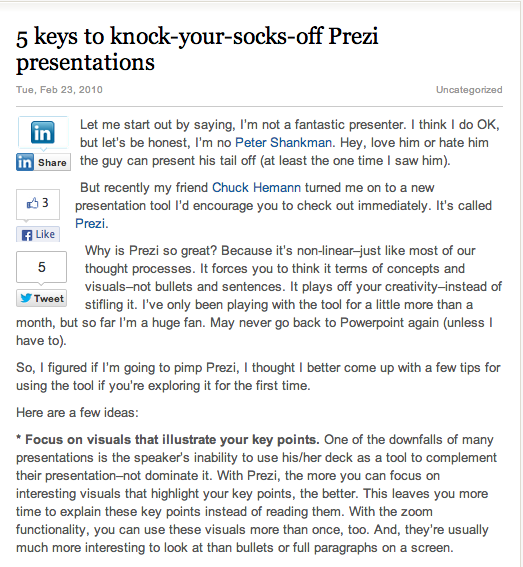Click the line Here are a few ideas
The image size is (523, 567).
pos(77,413)
